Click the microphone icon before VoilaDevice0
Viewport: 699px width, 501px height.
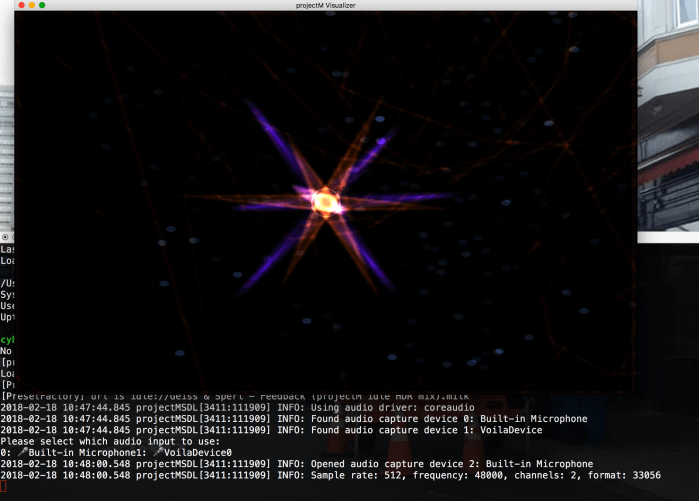(158, 453)
